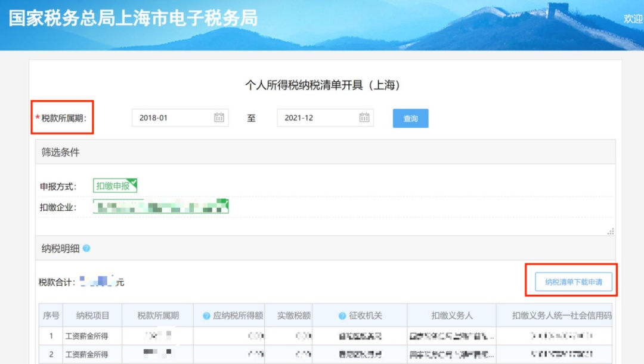Viewport: 644px width, 364px height.
Task: Toggle the 扣缴申报 filter tag
Action: 114,186
